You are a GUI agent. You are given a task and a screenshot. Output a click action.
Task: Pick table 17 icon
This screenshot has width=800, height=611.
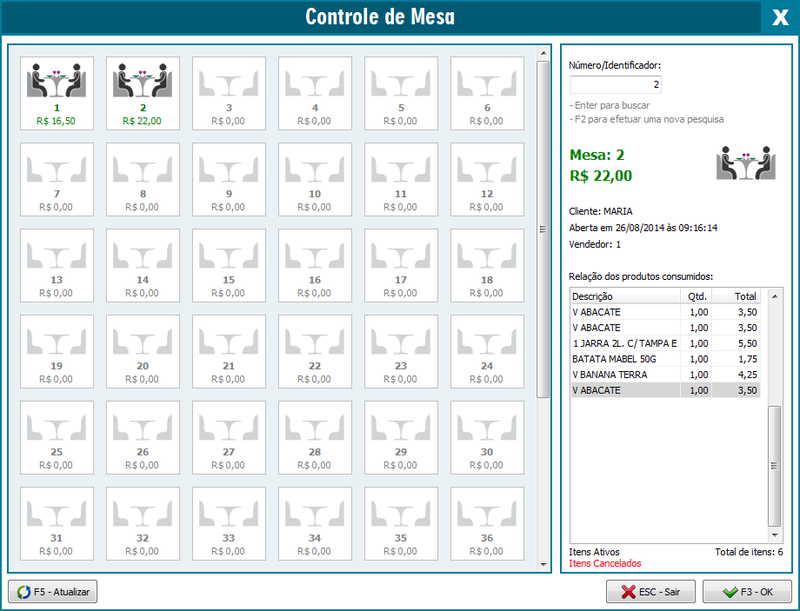tap(401, 265)
